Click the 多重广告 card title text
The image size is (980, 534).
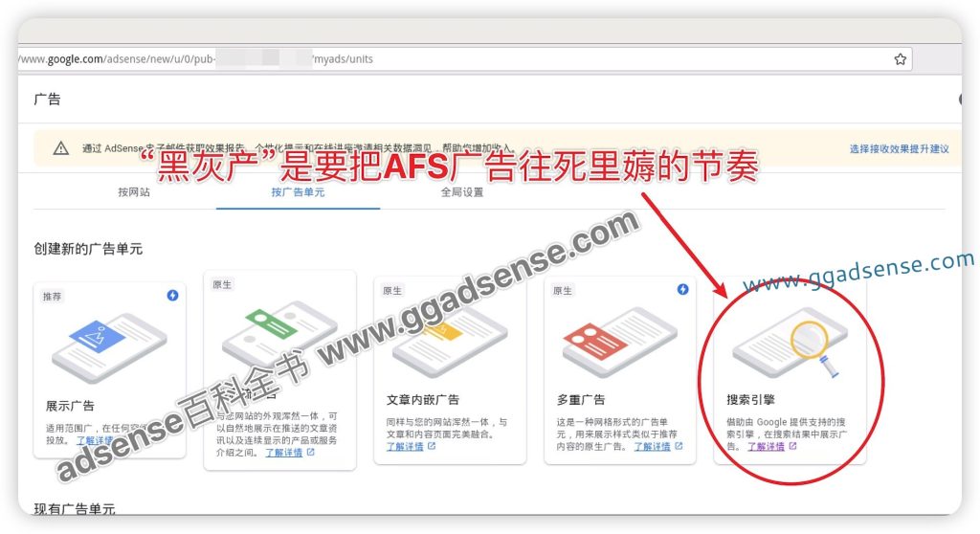581,400
